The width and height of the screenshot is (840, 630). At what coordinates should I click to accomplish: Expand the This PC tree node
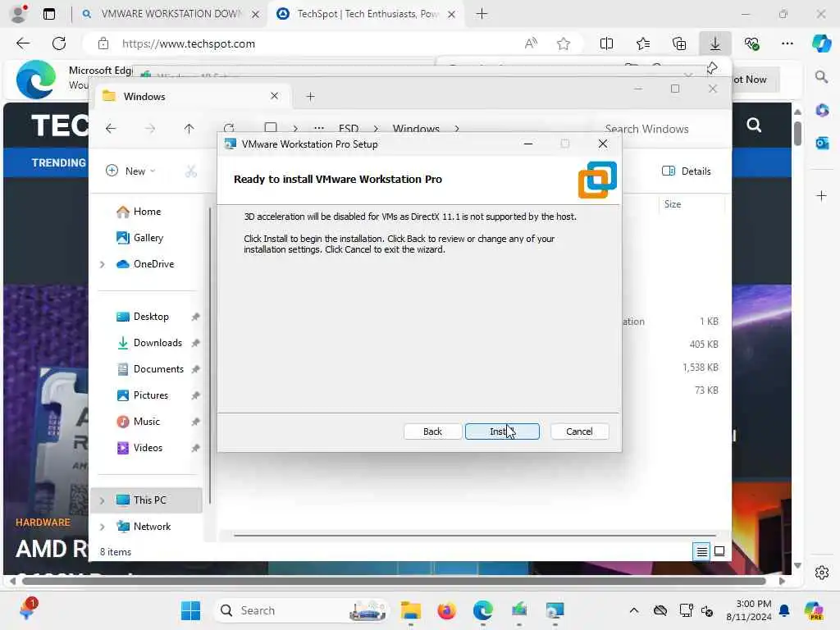coord(103,500)
